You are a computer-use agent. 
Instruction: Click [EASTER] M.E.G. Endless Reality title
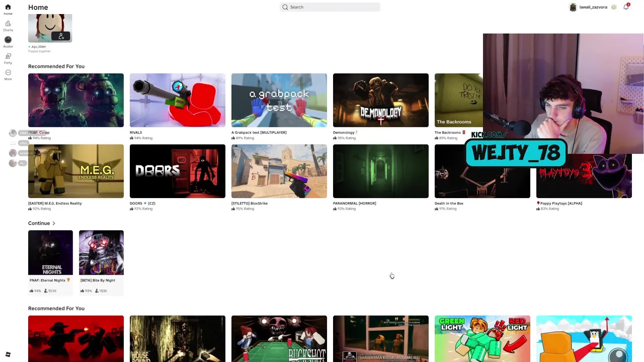55,203
